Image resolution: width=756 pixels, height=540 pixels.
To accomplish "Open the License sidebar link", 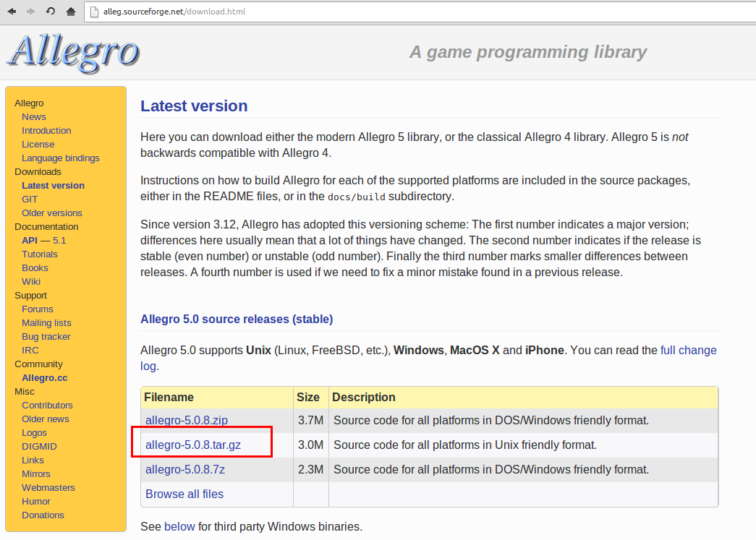I will coord(38,144).
